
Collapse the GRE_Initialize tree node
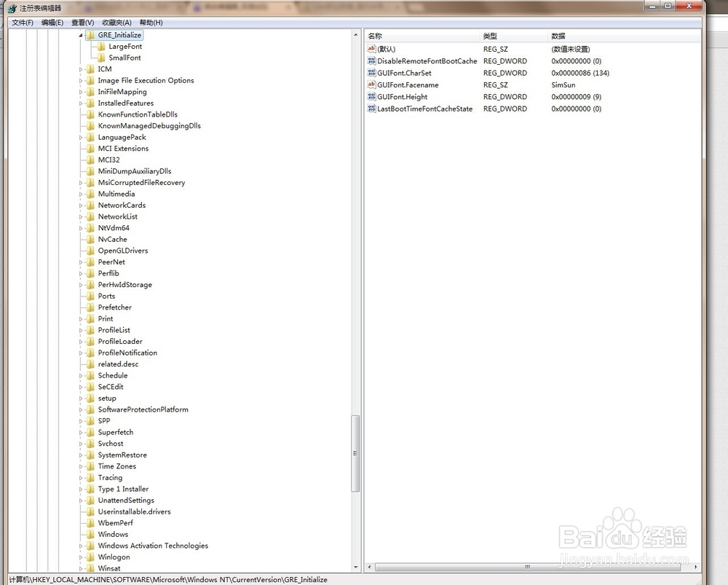tap(81, 35)
